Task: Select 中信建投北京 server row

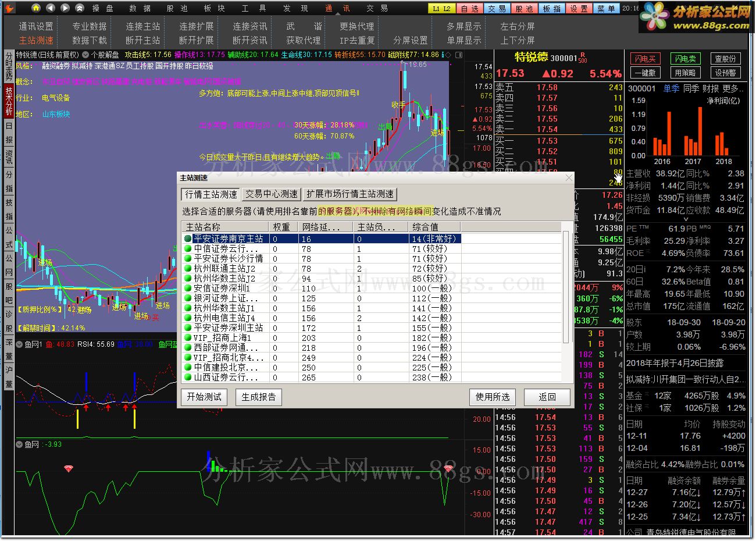Action: point(322,367)
